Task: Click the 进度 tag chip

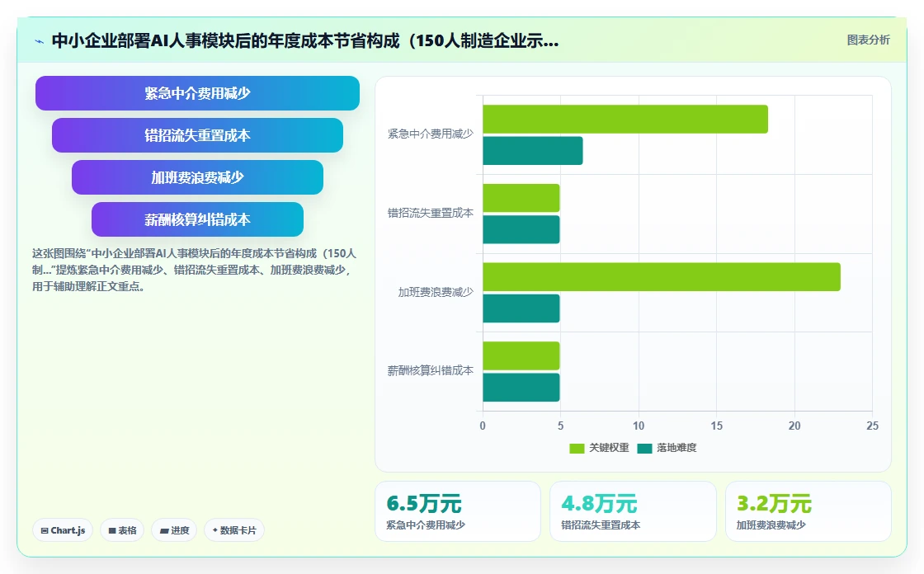Action: 174,530
